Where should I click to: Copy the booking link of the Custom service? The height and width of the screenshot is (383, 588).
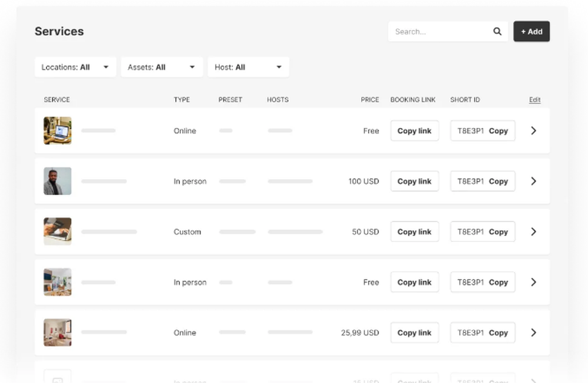tap(415, 231)
